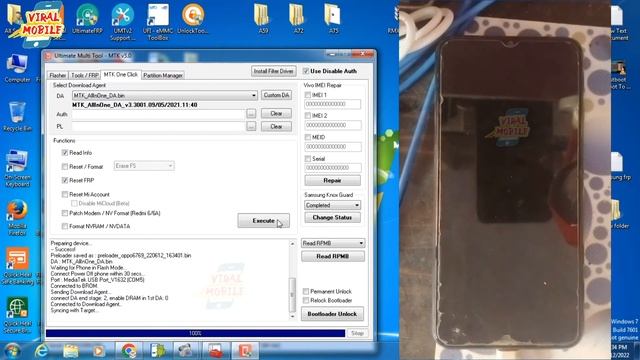This screenshot has width=640, height=360.
Task: Click the Stop button
Action: (x=357, y=333)
